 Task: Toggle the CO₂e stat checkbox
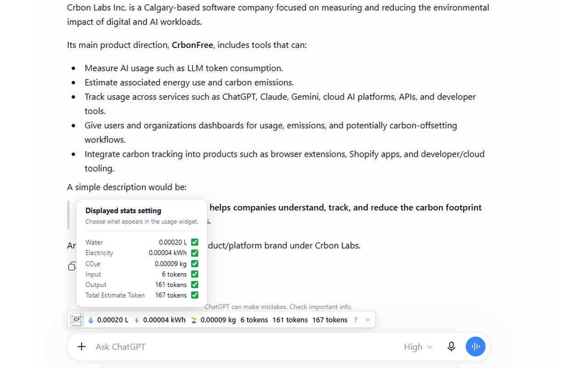[195, 264]
